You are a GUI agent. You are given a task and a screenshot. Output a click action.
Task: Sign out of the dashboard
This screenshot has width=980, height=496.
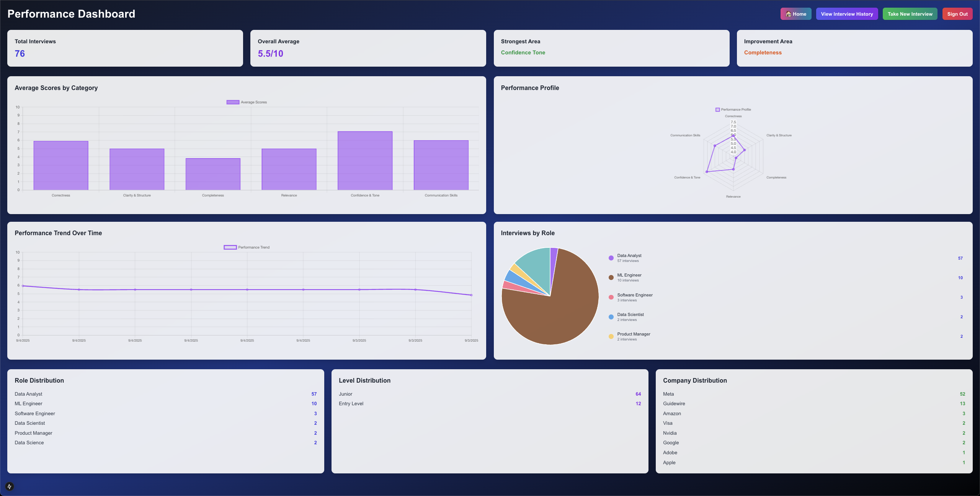point(957,14)
